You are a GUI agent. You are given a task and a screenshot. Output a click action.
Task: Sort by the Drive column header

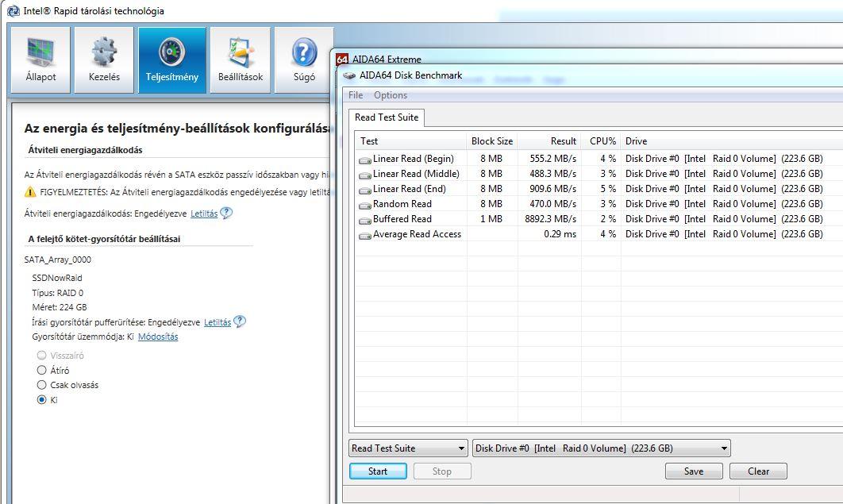[x=731, y=140]
